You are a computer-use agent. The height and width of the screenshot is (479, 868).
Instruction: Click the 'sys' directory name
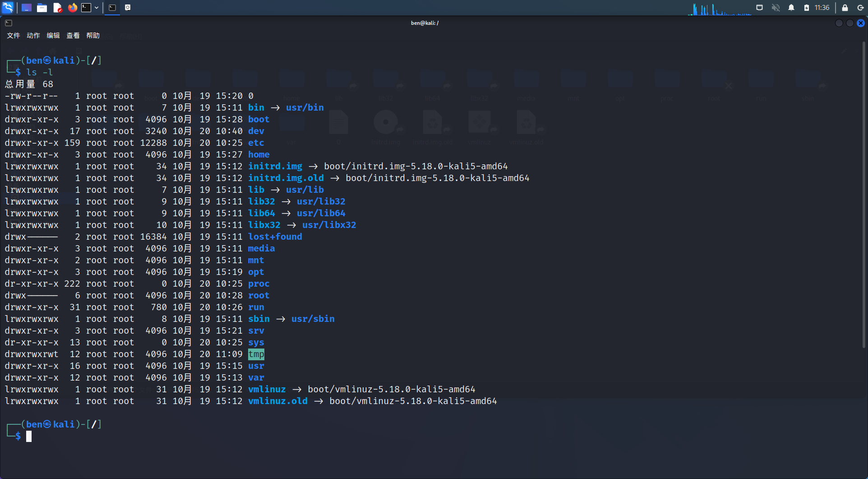point(256,342)
